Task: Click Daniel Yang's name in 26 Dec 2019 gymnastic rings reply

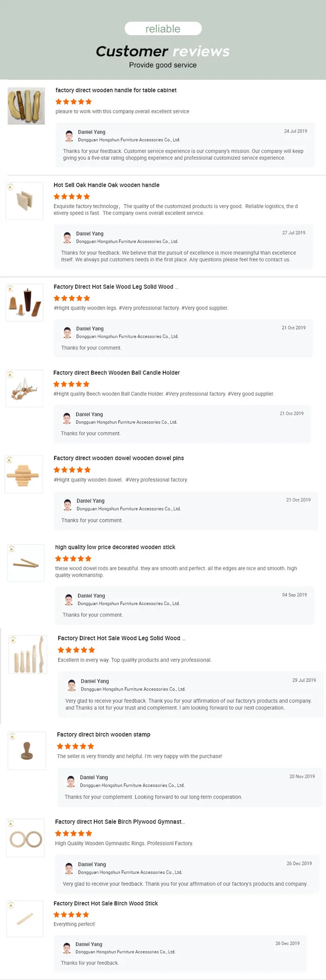Action: click(x=92, y=864)
